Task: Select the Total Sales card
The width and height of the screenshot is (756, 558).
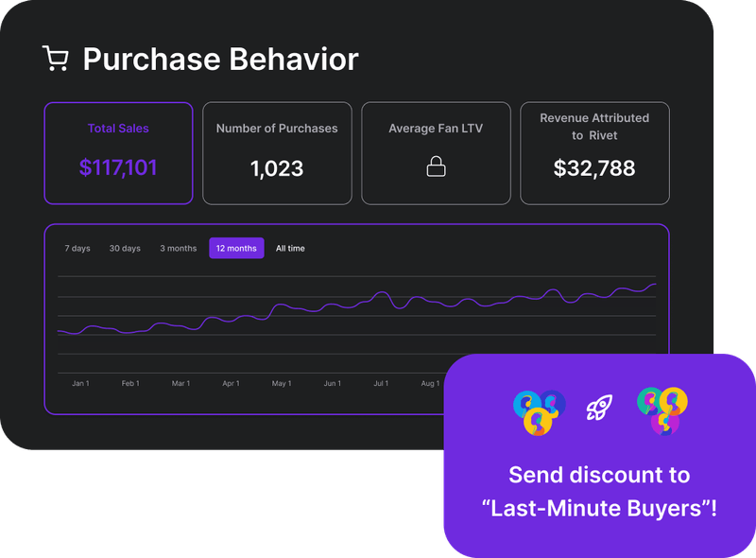Action: pyautogui.click(x=119, y=153)
